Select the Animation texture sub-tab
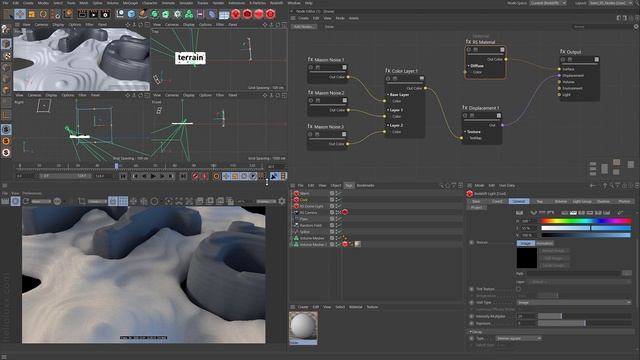The image size is (640, 360). [x=544, y=243]
